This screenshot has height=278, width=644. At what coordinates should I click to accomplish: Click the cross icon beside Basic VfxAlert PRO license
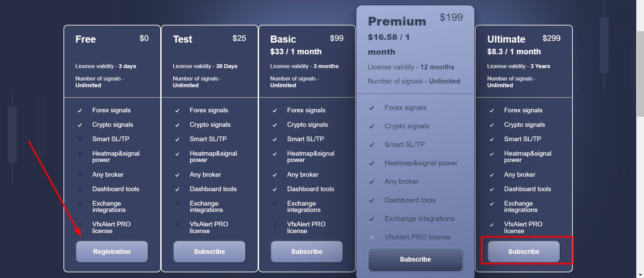(x=275, y=225)
